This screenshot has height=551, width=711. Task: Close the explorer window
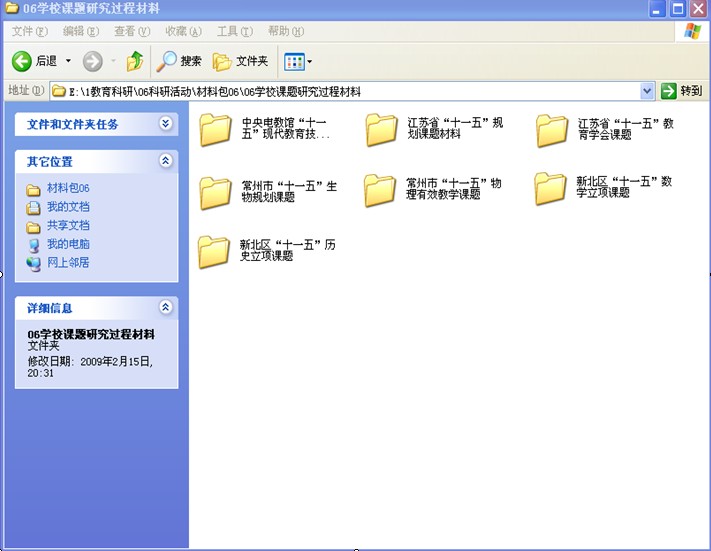(x=699, y=8)
